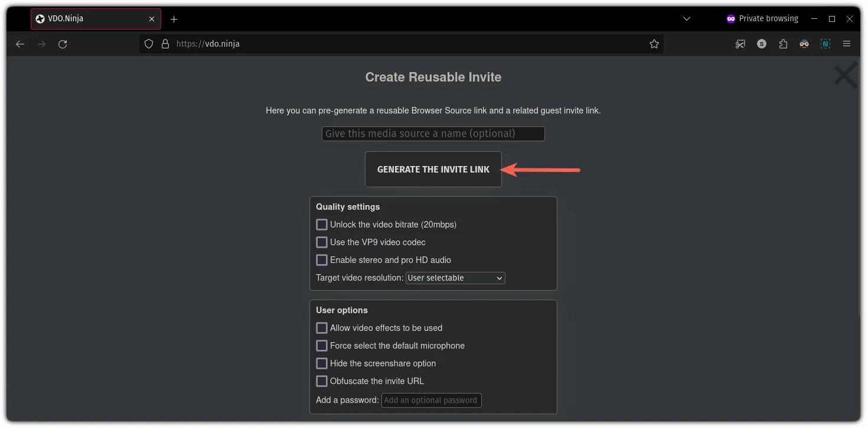Toggle Enable stereo and pro HD audio

[322, 260]
